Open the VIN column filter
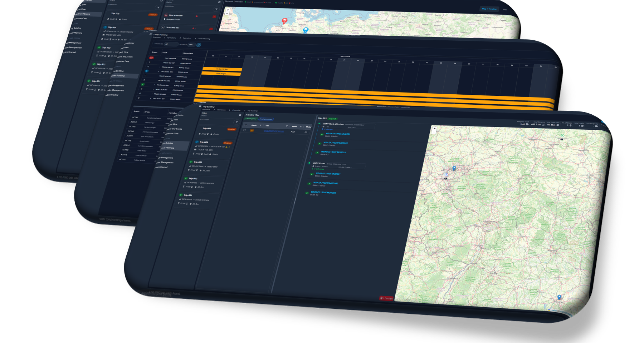 pyautogui.click(x=287, y=126)
